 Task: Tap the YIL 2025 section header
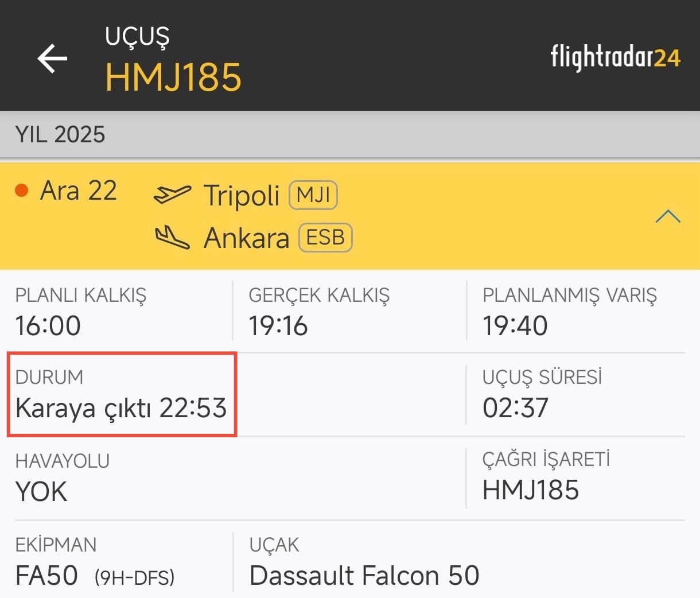60,135
